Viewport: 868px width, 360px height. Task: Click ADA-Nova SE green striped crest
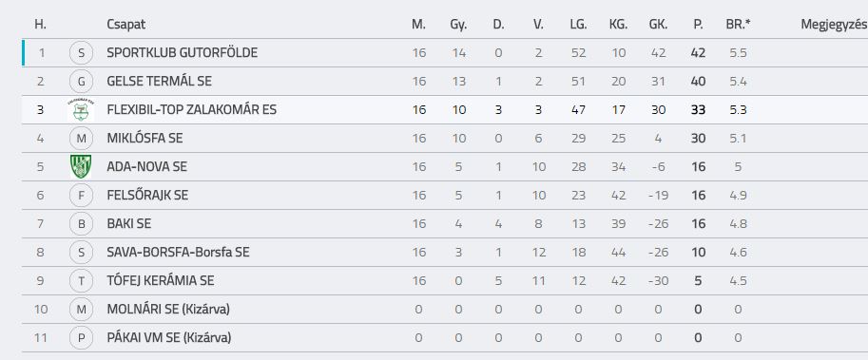click(81, 166)
